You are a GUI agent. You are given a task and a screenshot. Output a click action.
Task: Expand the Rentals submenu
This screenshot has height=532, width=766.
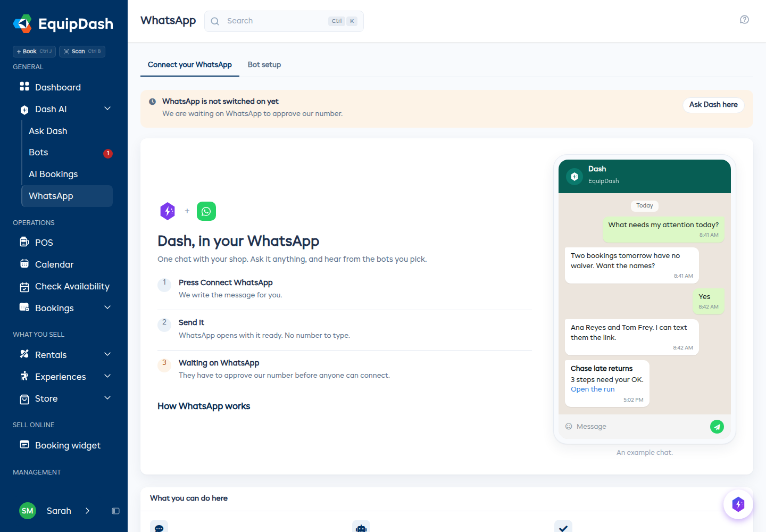[107, 354]
